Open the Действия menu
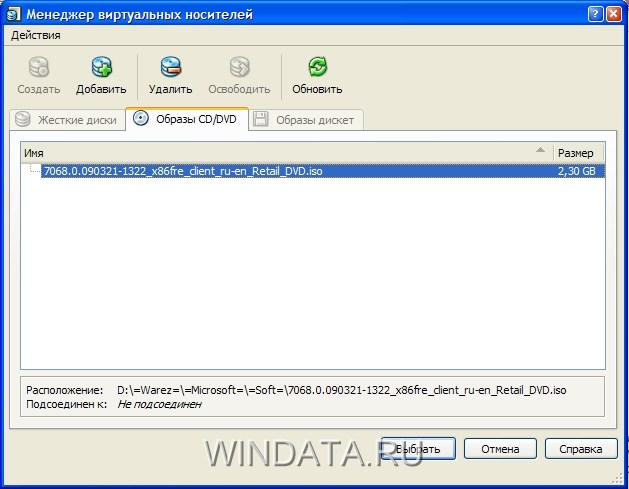629x489 pixels. click(36, 35)
